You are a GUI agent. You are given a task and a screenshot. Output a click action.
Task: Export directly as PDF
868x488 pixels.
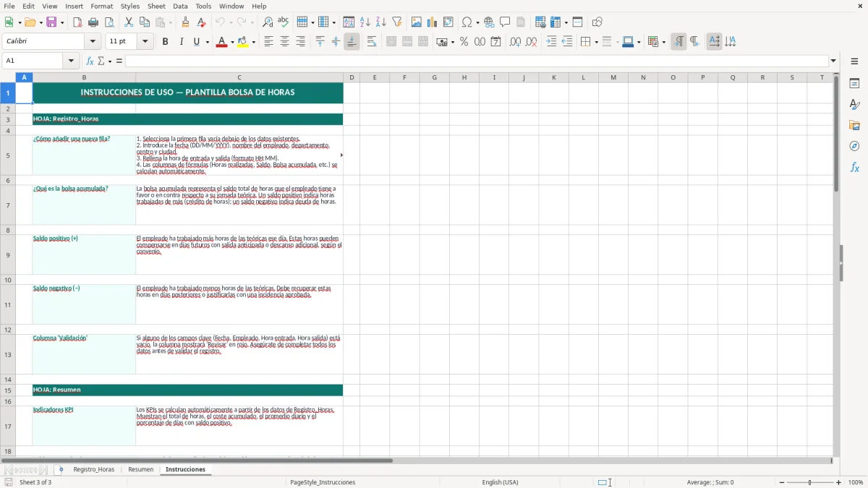coord(77,22)
